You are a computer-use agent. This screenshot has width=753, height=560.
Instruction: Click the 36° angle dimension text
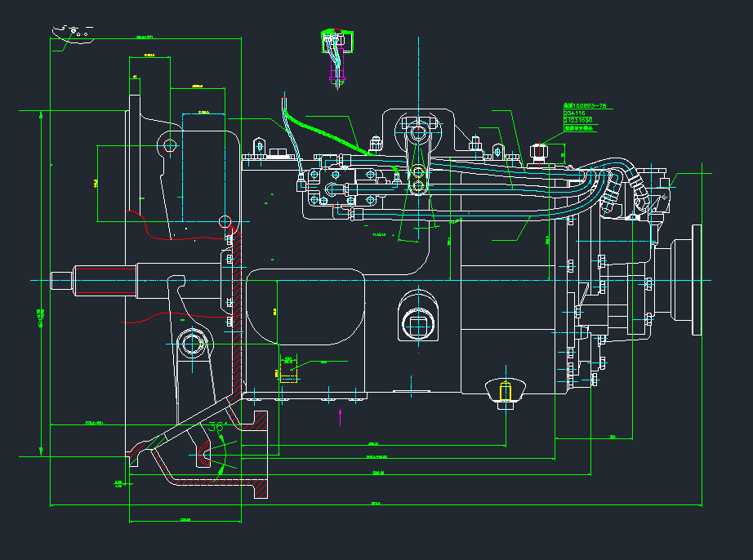tap(216, 427)
